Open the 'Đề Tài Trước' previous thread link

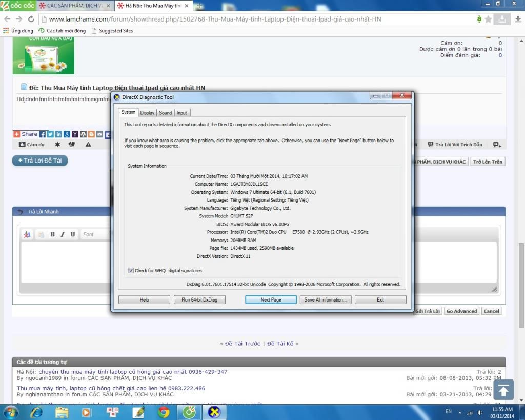[243, 344]
